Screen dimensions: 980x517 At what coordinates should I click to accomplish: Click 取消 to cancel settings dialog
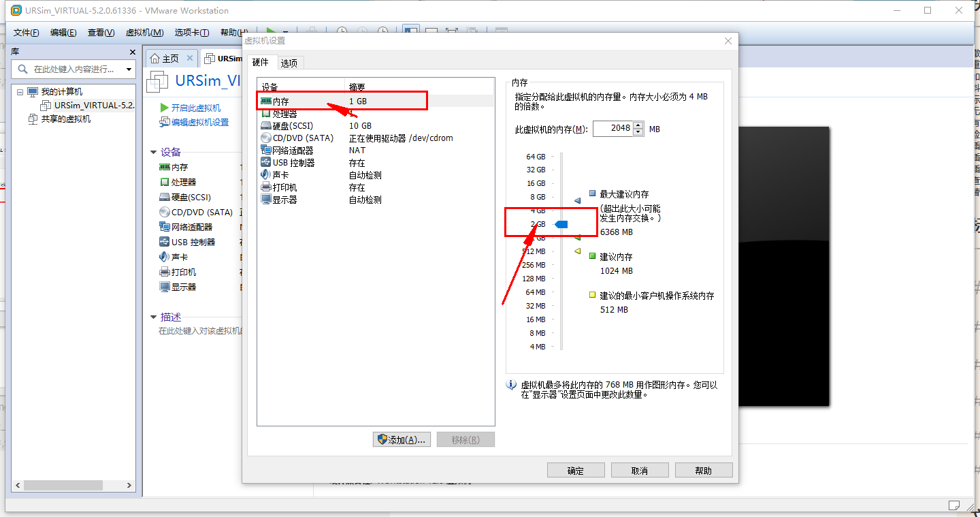click(x=640, y=471)
